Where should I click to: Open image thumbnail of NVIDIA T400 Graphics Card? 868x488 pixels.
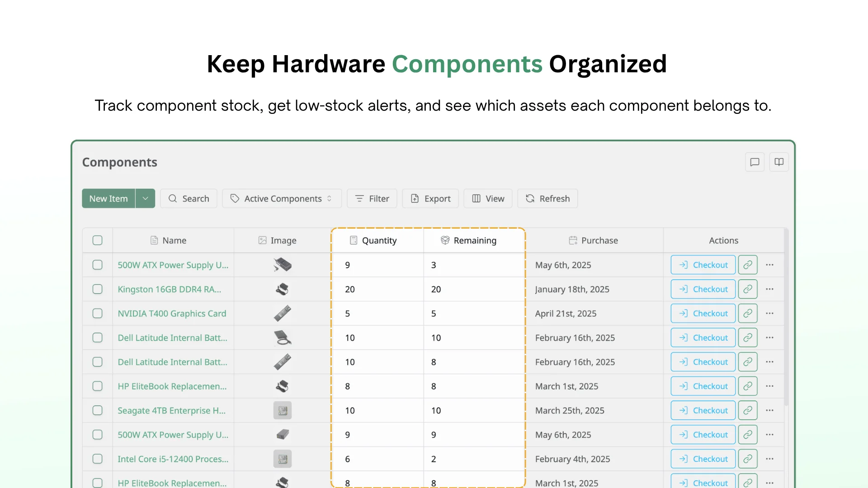point(283,314)
